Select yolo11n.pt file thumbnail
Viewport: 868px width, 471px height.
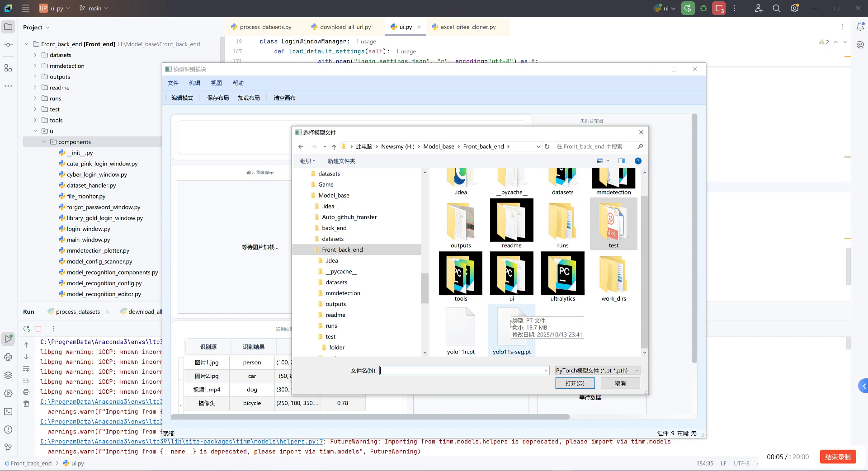461,331
